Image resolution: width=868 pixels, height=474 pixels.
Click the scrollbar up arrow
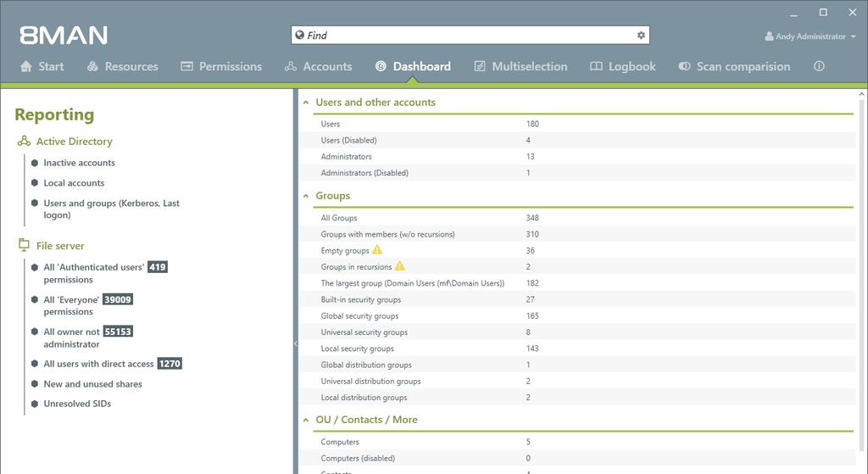pyautogui.click(x=861, y=94)
